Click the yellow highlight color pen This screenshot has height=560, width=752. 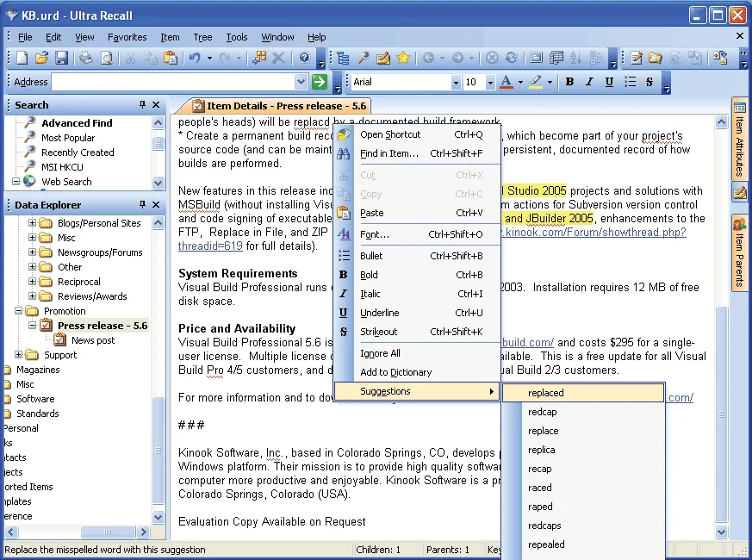[536, 82]
